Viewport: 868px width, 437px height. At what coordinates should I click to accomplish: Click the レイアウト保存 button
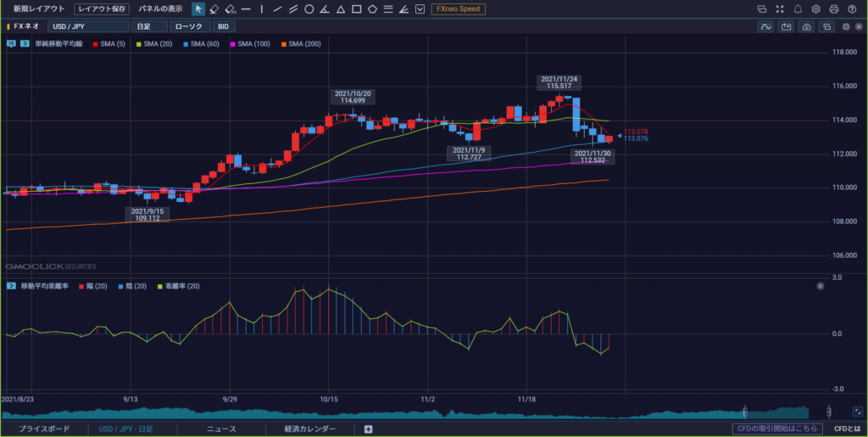[102, 8]
